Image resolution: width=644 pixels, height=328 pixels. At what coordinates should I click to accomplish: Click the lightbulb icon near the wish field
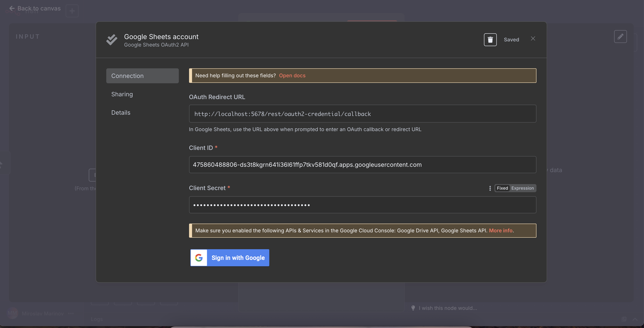click(413, 308)
